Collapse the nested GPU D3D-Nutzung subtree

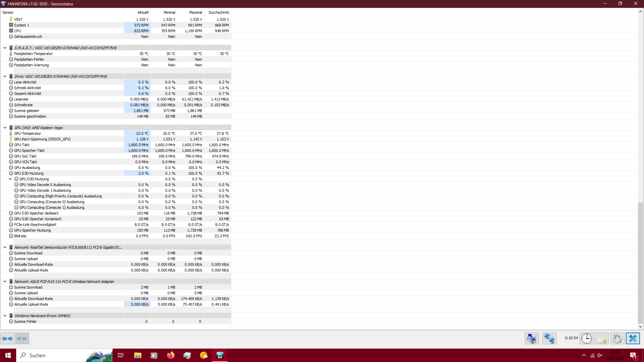point(10,179)
